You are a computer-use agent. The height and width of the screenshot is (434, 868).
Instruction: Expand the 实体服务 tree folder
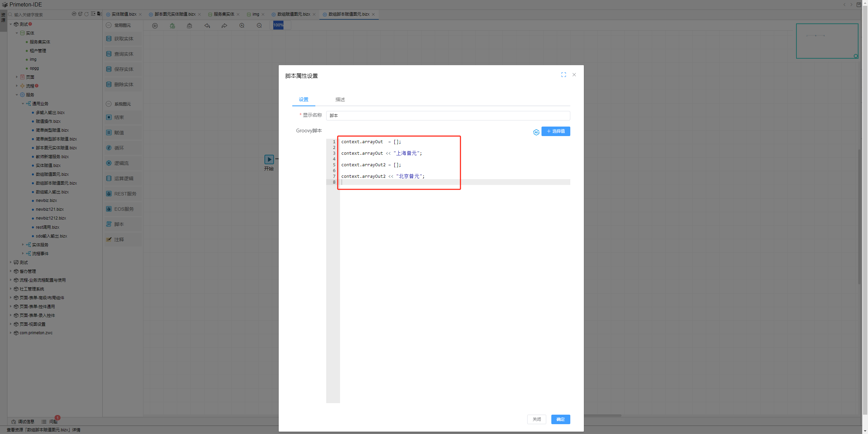23,245
